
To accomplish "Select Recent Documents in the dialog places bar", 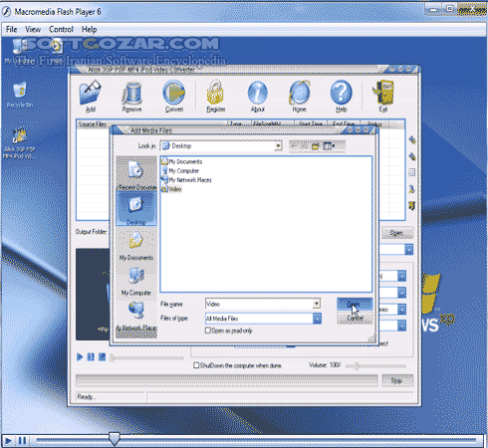I will click(136, 174).
